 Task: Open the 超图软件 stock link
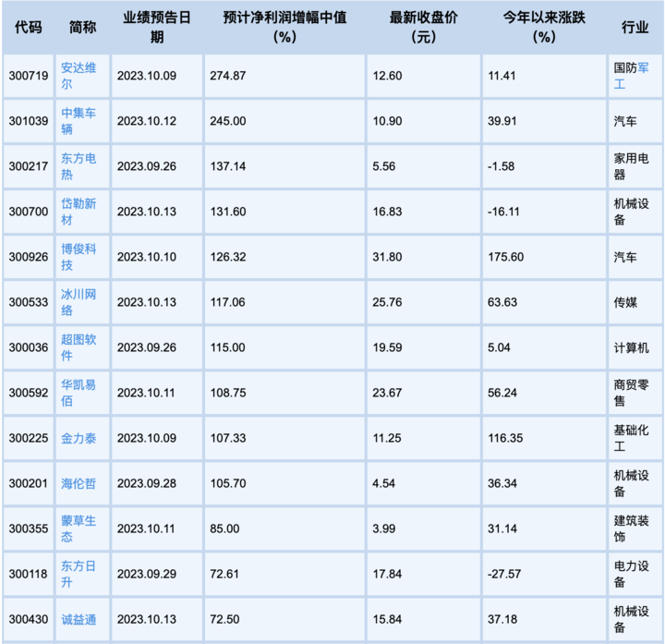pos(79,347)
